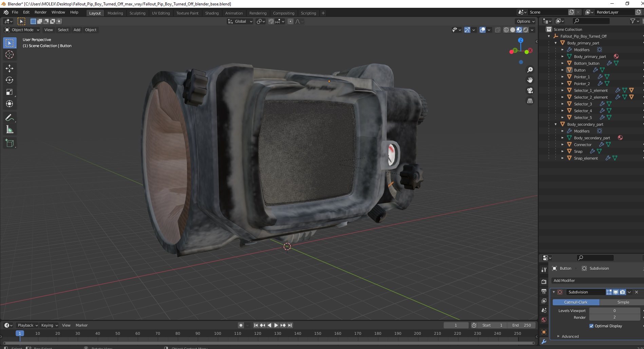Select the Annotate tool
This screenshot has width=644, height=349.
(x=10, y=118)
